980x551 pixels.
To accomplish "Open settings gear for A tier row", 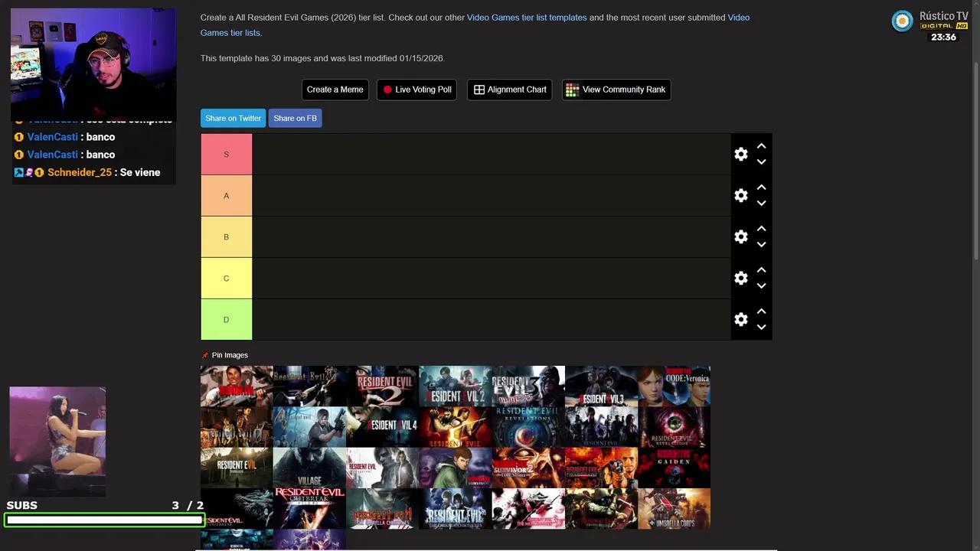I will coord(740,196).
